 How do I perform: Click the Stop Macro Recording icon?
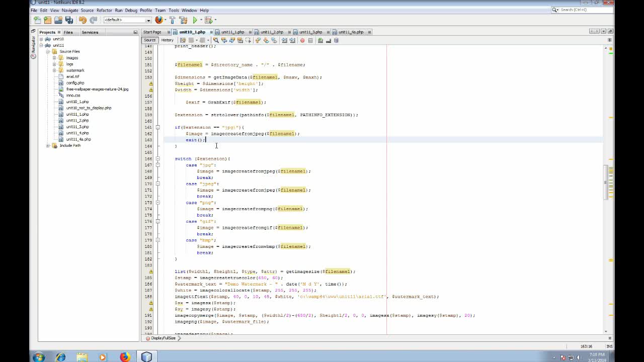pos(310,40)
